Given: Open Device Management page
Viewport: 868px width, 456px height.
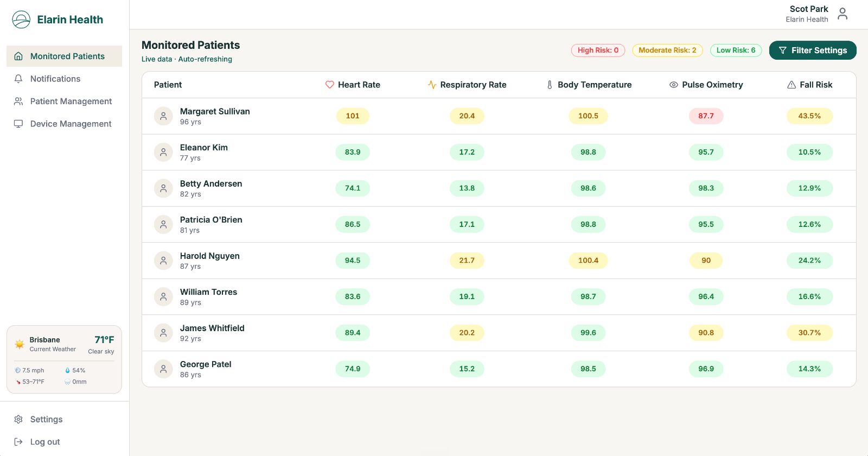Looking at the screenshot, I should (x=64, y=124).
